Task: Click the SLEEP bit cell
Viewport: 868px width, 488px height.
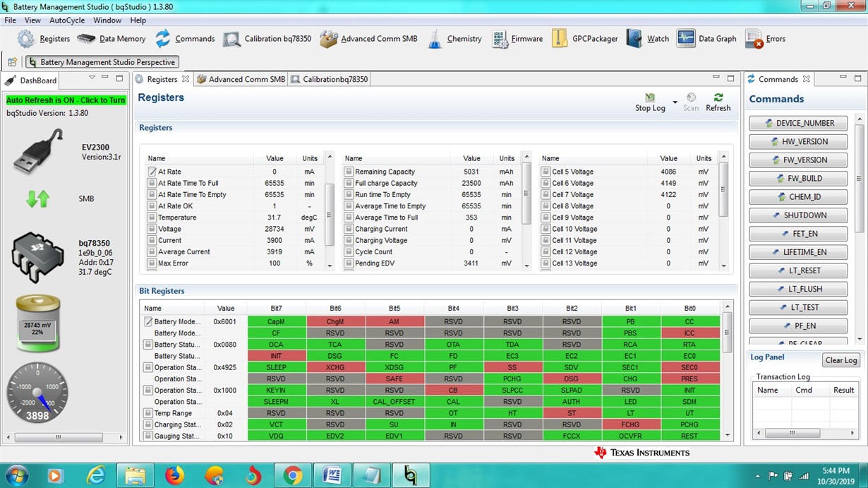Action: tap(277, 367)
